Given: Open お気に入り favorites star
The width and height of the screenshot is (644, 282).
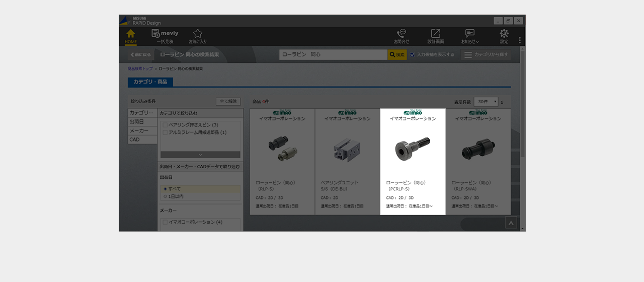Looking at the screenshot, I should tap(198, 36).
